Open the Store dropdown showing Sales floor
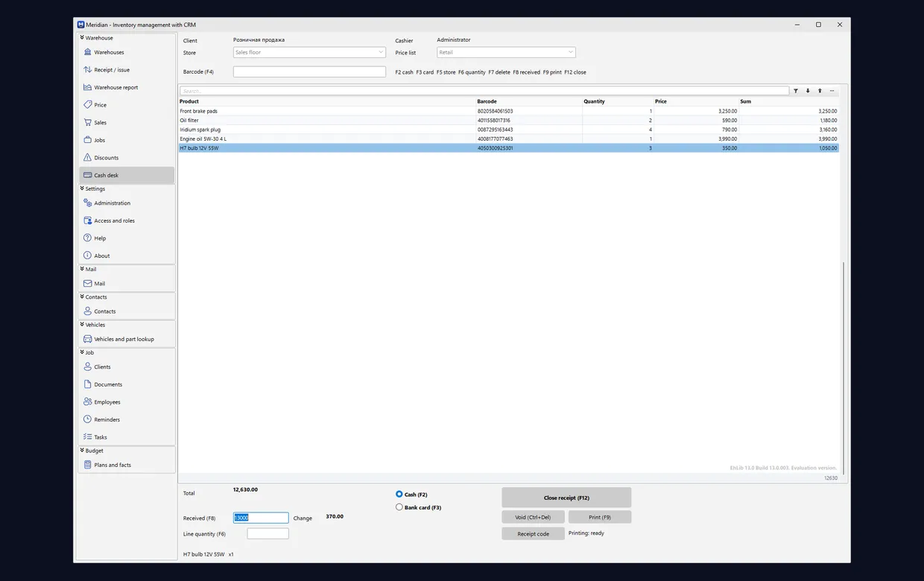 (x=309, y=52)
